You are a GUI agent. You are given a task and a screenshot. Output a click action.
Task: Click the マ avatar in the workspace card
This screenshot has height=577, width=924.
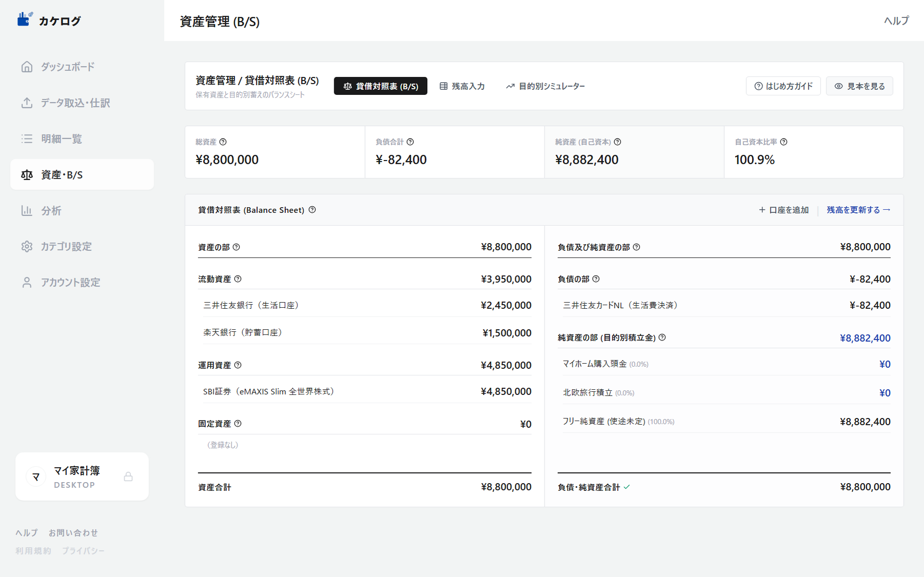tap(36, 476)
